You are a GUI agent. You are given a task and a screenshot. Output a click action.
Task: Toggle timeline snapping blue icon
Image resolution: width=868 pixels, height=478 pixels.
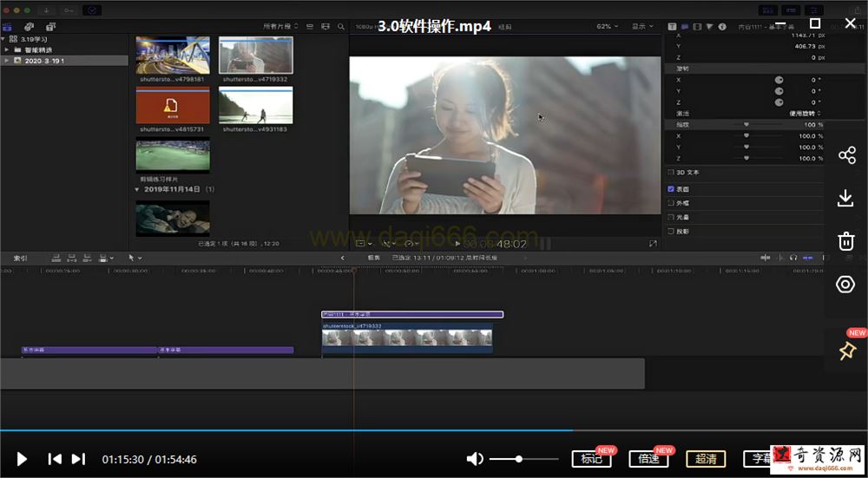pos(808,258)
